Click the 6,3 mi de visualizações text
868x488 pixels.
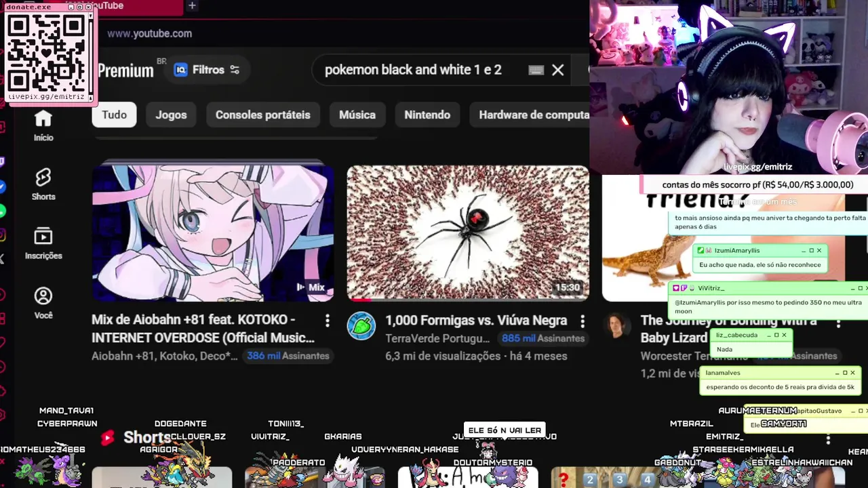pos(443,356)
